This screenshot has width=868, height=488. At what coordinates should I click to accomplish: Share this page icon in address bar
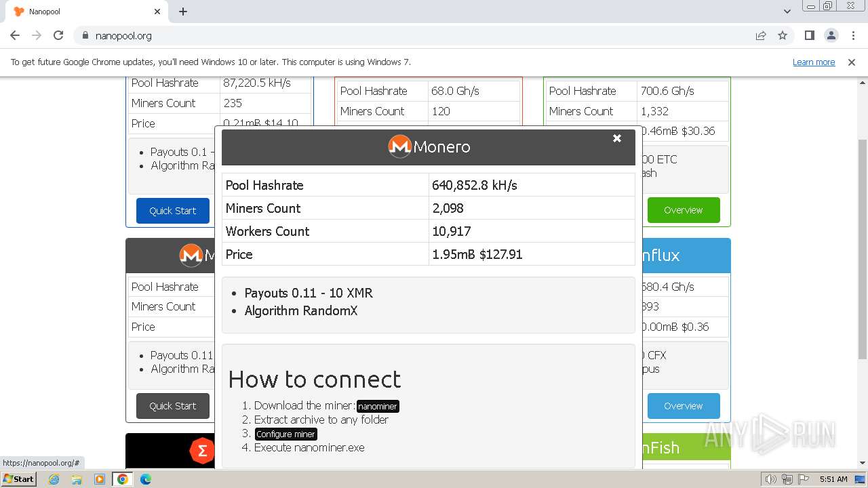point(761,35)
